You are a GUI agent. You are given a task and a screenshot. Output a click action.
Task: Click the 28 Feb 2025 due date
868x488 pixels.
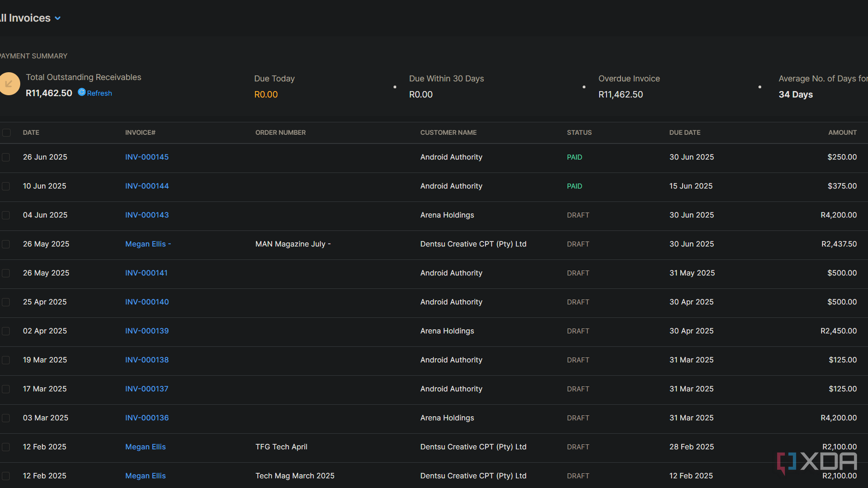pos(692,447)
